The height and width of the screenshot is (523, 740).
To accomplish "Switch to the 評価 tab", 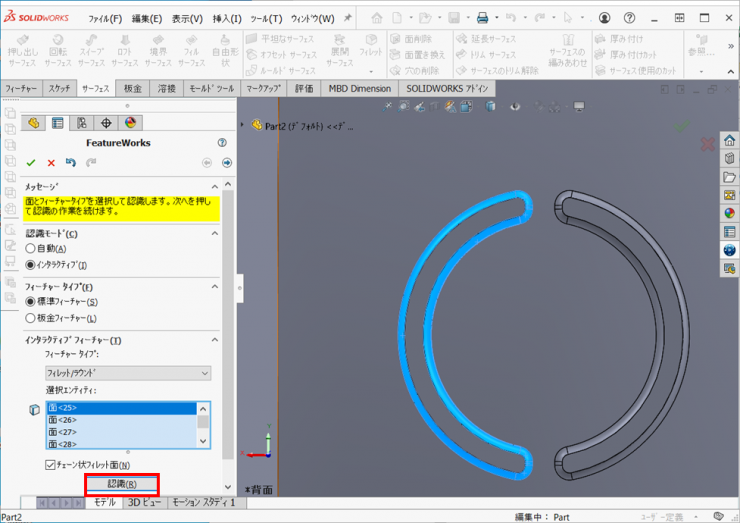I will point(304,89).
